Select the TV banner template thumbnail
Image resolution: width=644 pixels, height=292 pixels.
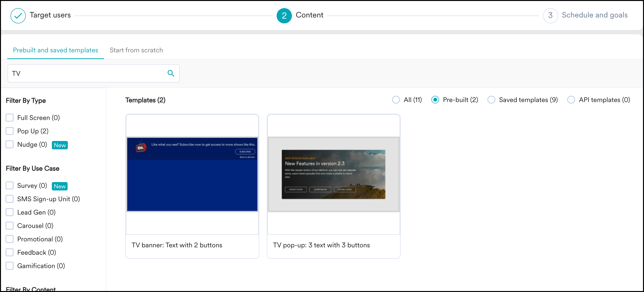[x=192, y=174]
